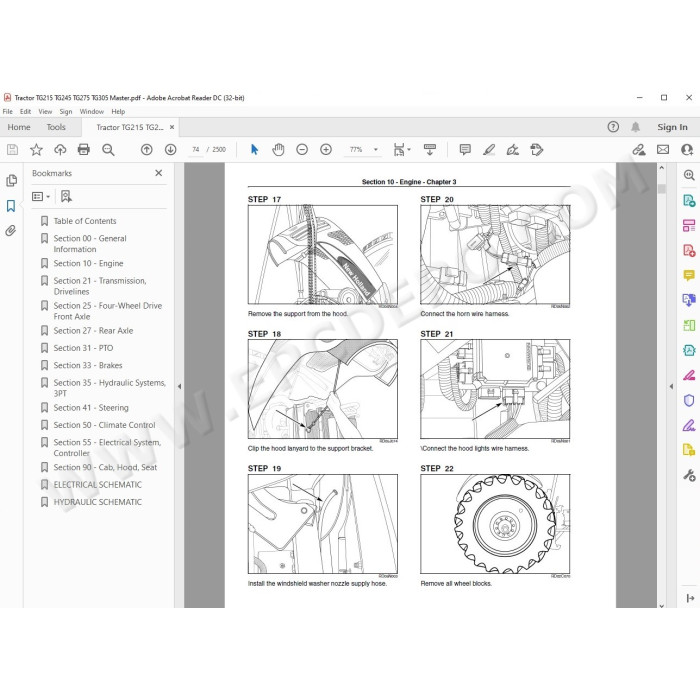The height and width of the screenshot is (700, 700).
Task: Switch to the Tools tab
Action: [x=56, y=127]
